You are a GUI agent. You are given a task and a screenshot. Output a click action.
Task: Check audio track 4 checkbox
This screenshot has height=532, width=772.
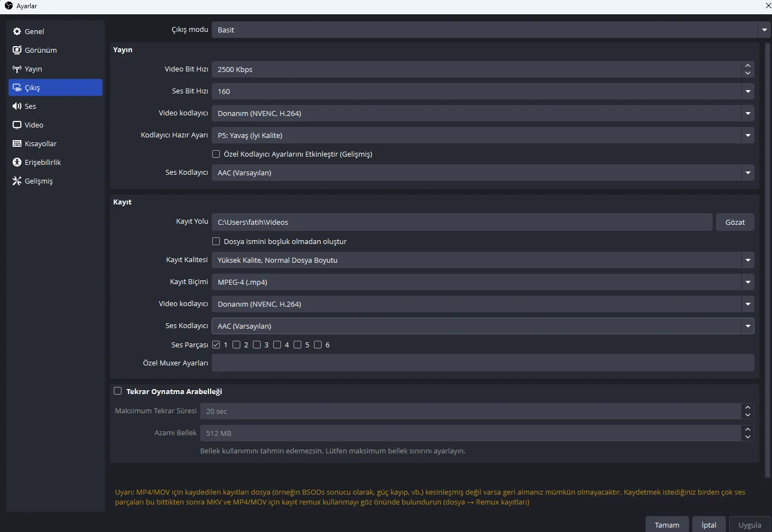tap(277, 345)
